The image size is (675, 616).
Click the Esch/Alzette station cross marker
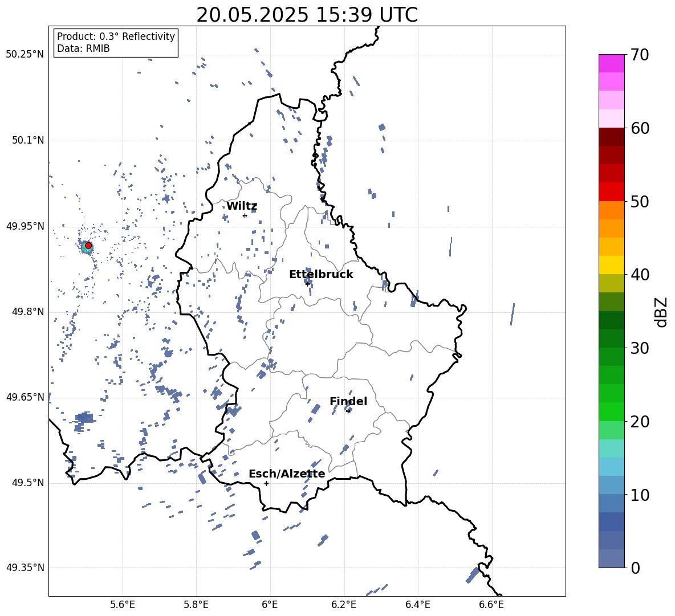266,483
